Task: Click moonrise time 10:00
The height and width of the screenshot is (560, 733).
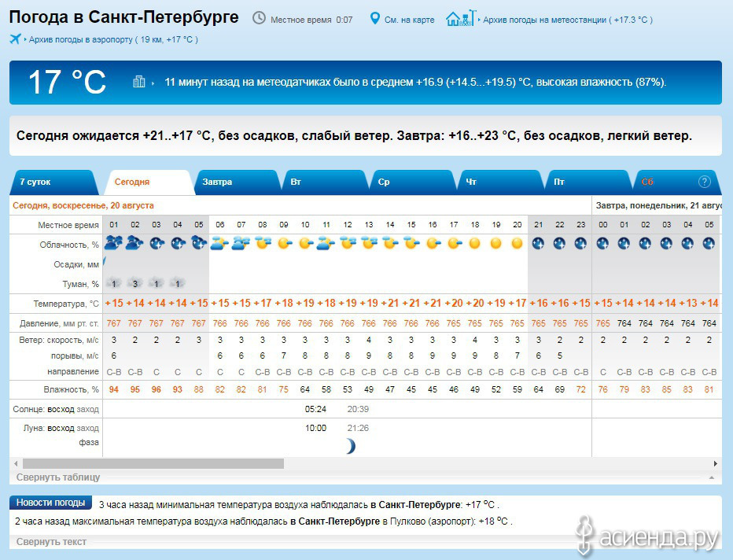Action: 315,428
